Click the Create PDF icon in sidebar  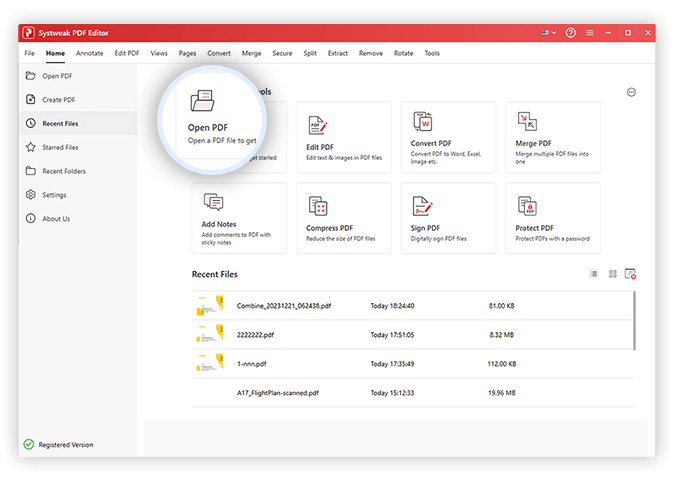(30, 99)
